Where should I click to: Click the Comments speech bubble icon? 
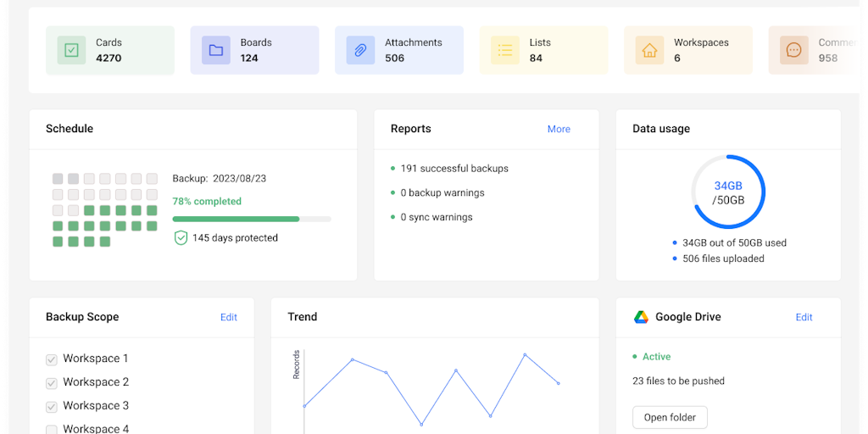coord(794,51)
